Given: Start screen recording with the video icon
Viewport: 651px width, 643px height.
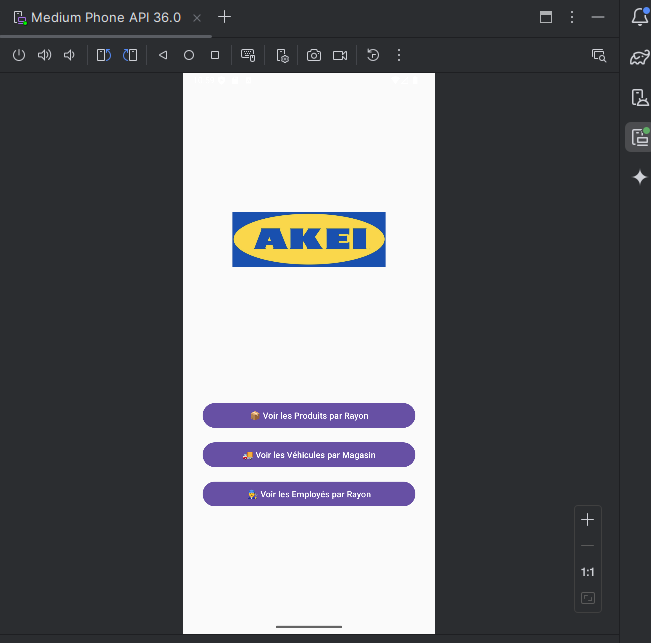Looking at the screenshot, I should point(340,55).
